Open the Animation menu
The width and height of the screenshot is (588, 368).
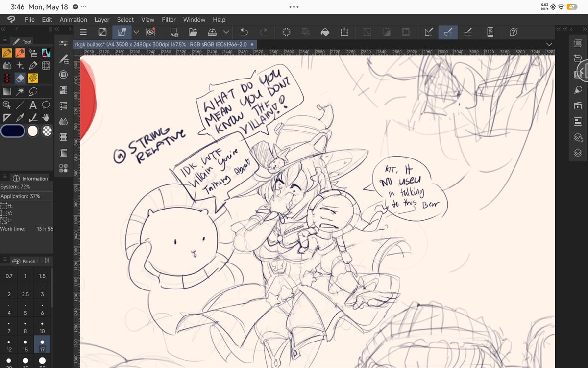tap(73, 20)
